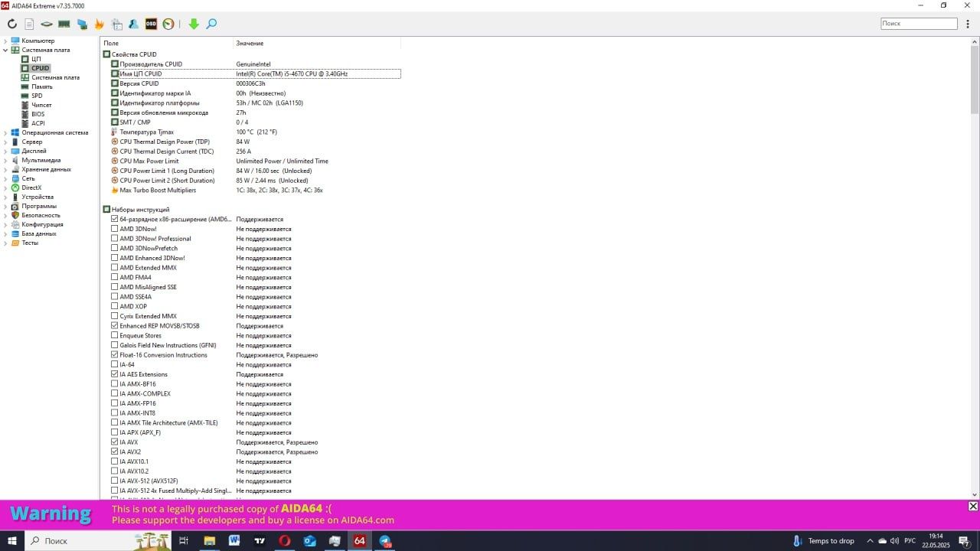Select the Память tree item
980x551 pixels.
[42, 86]
